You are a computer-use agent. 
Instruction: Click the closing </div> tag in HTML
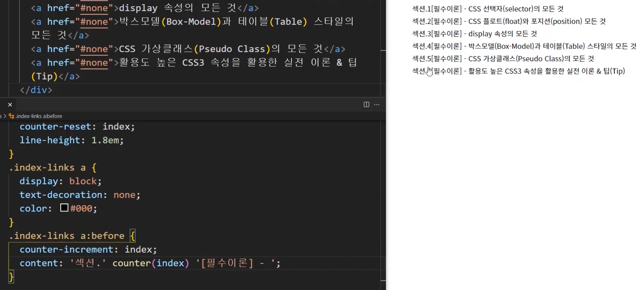coord(36,90)
